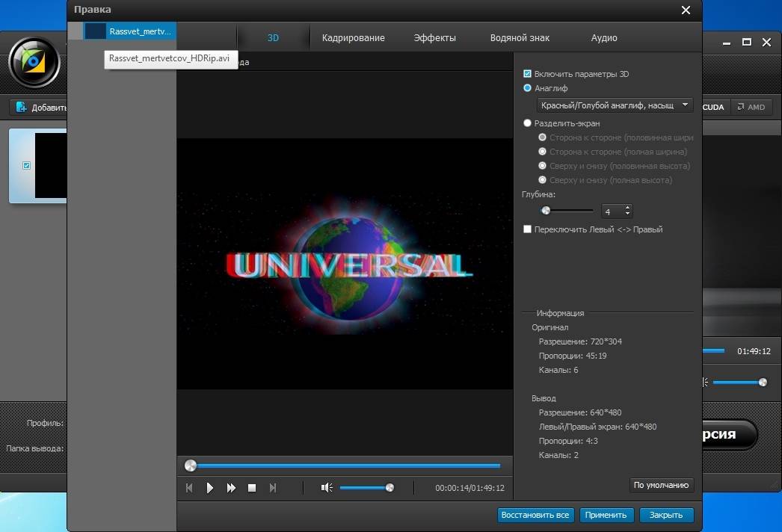The width and height of the screenshot is (782, 532).
Task: Adjust the Глубина depth slider handle
Action: coord(546,211)
